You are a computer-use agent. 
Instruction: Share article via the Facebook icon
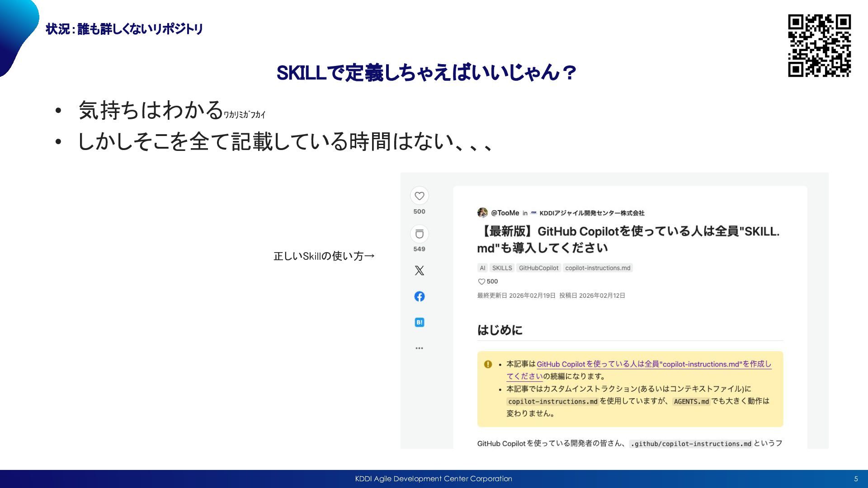click(x=419, y=296)
